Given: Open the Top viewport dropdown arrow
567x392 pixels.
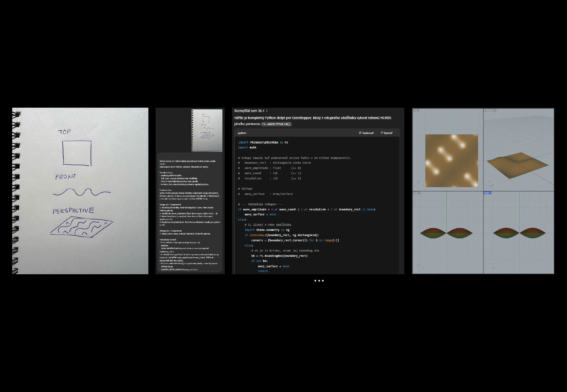Looking at the screenshot, I should click(x=419, y=110).
